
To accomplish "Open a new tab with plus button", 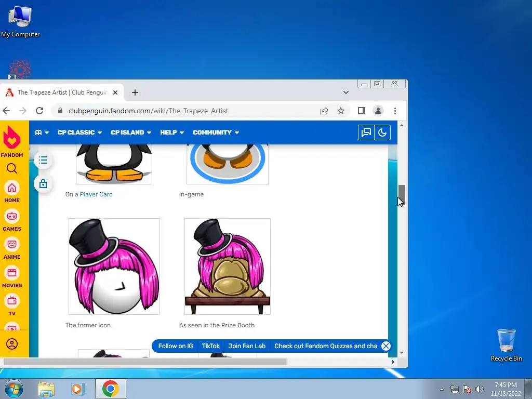I will click(135, 92).
